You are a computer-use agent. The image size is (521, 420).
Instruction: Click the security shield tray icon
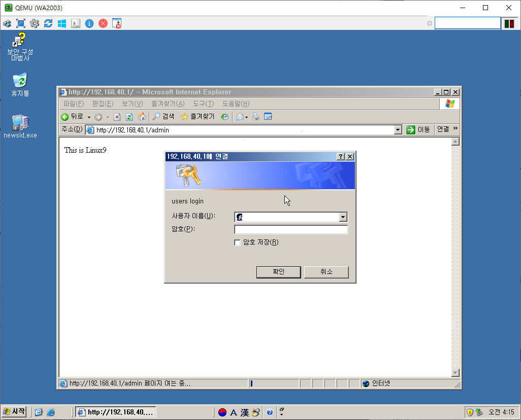pyautogui.click(x=470, y=412)
